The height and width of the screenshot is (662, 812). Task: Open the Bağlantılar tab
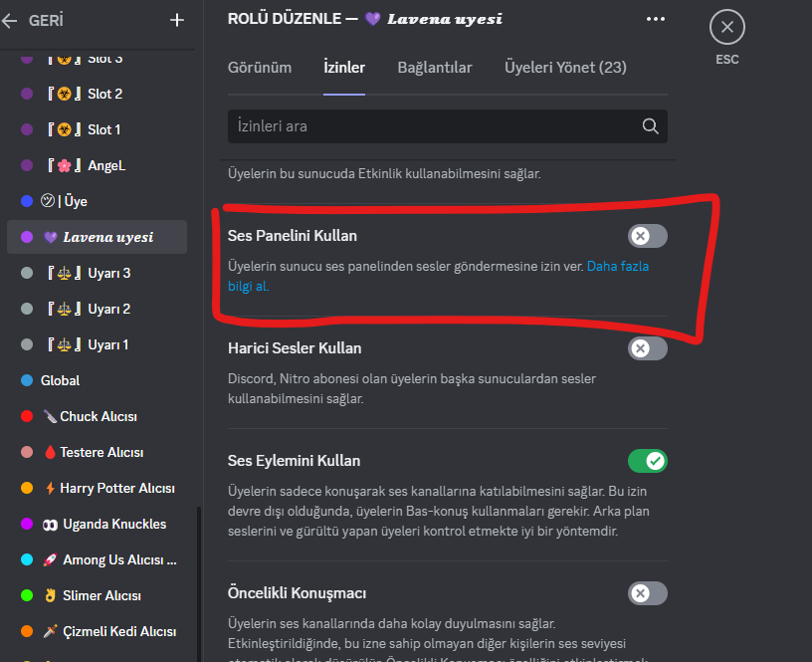(435, 68)
